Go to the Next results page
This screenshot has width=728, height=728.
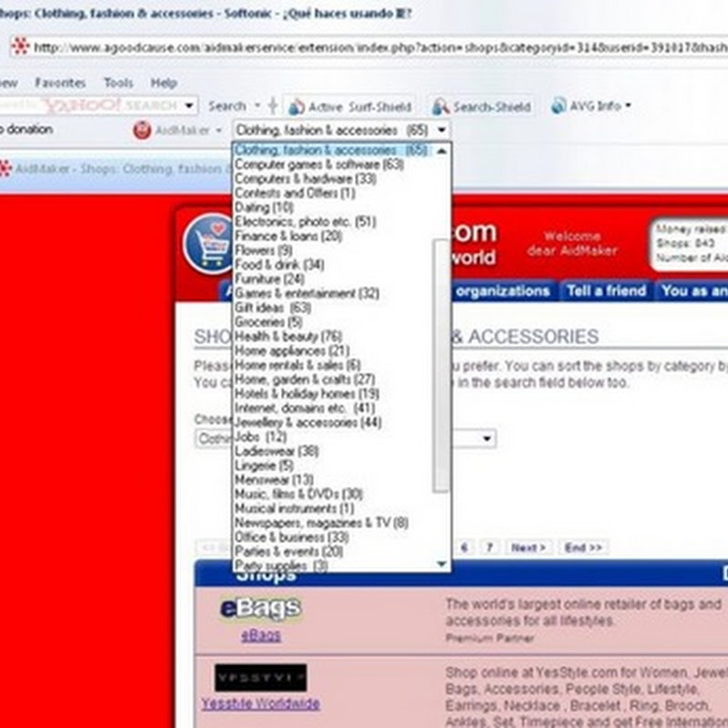(529, 548)
